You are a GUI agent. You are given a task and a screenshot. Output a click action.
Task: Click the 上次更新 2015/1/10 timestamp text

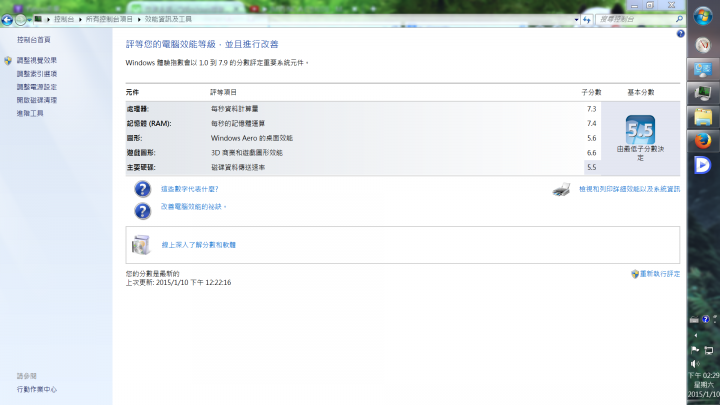point(179,282)
